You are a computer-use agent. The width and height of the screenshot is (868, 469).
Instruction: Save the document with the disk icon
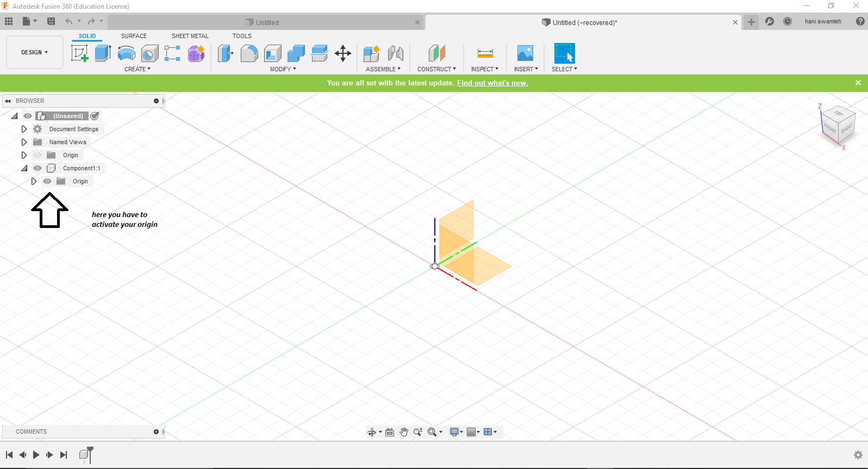pyautogui.click(x=51, y=21)
